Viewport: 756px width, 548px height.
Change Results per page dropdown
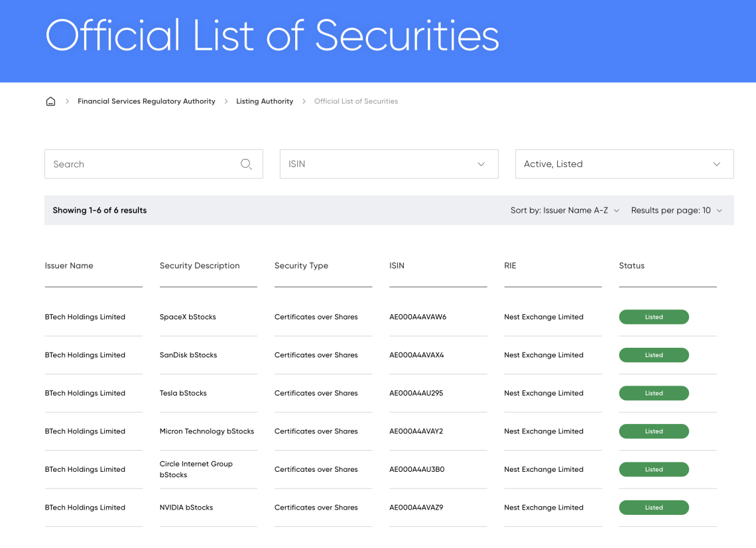[x=676, y=210]
